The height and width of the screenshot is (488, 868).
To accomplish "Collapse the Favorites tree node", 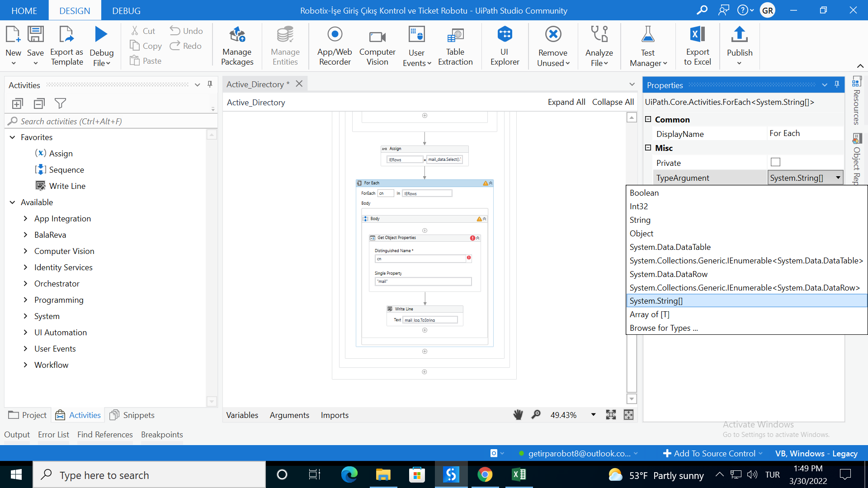I will [x=13, y=137].
